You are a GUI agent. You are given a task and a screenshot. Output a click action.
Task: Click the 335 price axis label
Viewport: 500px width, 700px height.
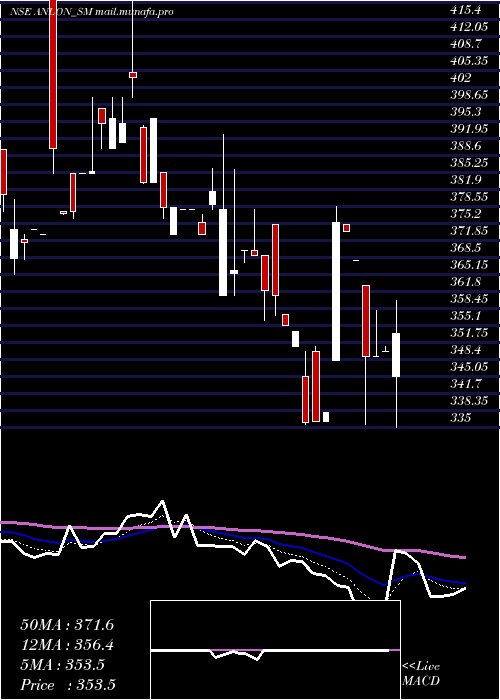461,417
